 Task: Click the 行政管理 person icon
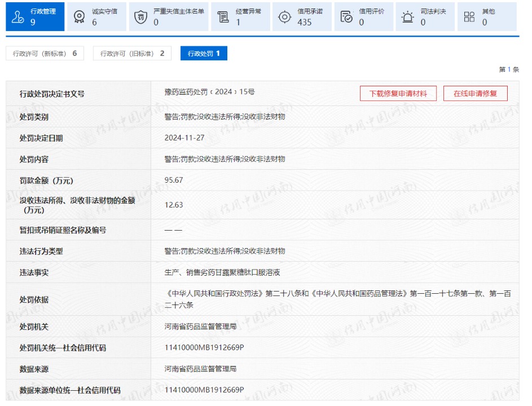tap(17, 16)
